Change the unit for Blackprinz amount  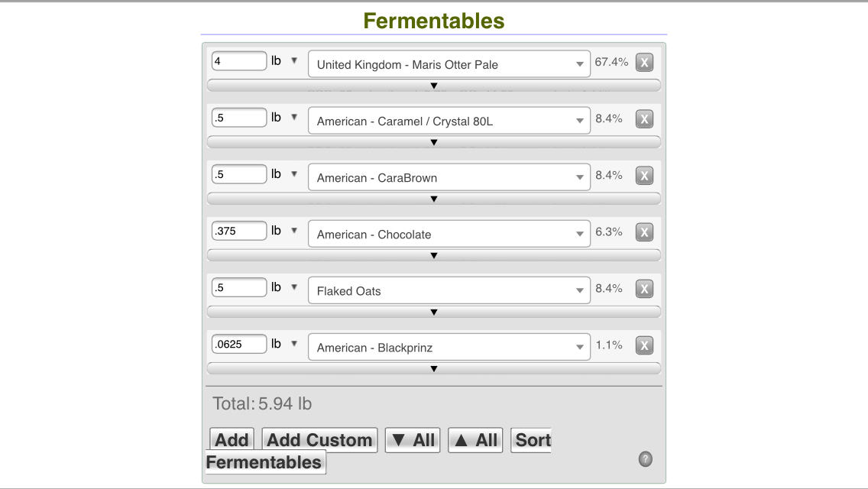[284, 344]
